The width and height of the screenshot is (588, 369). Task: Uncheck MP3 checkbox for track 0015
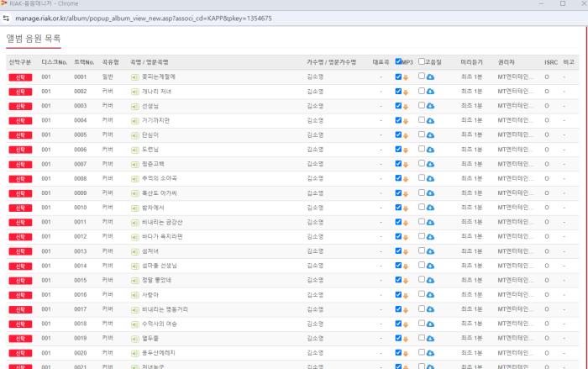(398, 280)
